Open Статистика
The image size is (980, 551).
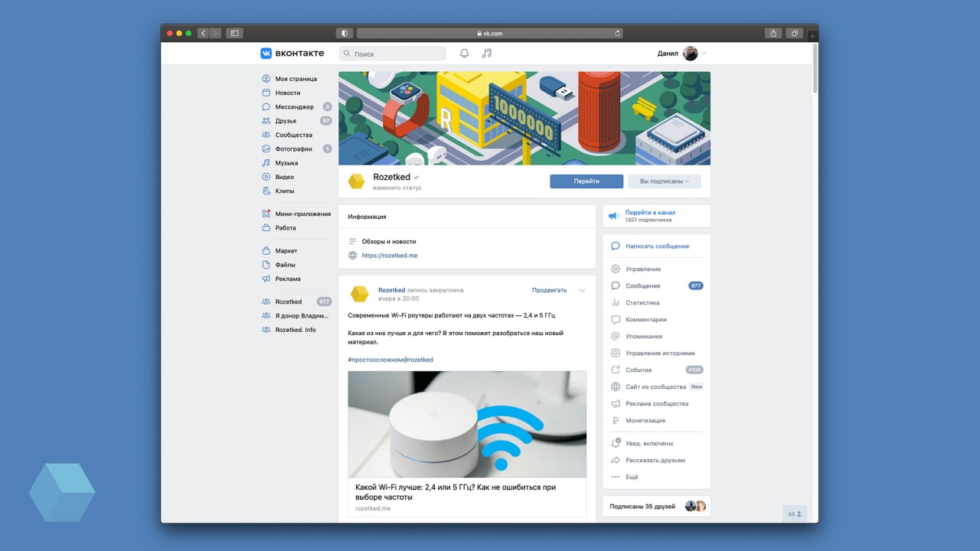point(642,303)
